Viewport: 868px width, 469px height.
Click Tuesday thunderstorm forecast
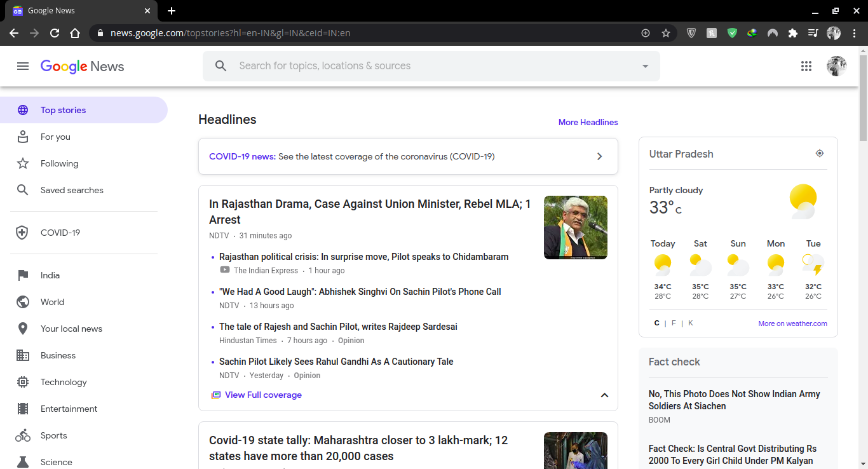pyautogui.click(x=813, y=269)
